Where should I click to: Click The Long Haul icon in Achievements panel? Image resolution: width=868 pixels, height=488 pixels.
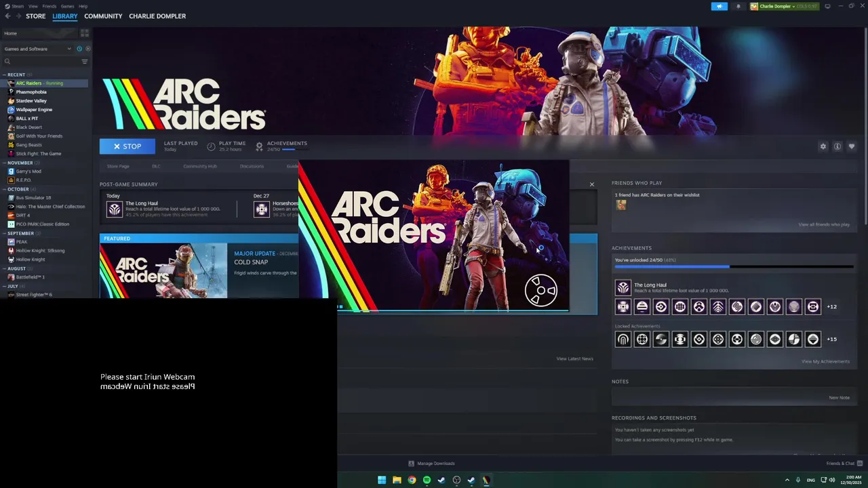tap(623, 287)
